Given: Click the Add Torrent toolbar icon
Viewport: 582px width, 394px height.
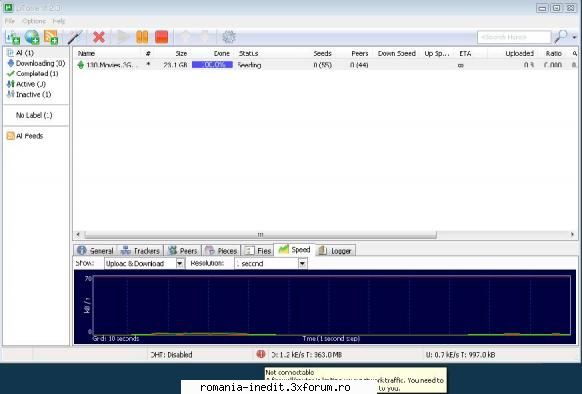Looking at the screenshot, I should pyautogui.click(x=13, y=37).
